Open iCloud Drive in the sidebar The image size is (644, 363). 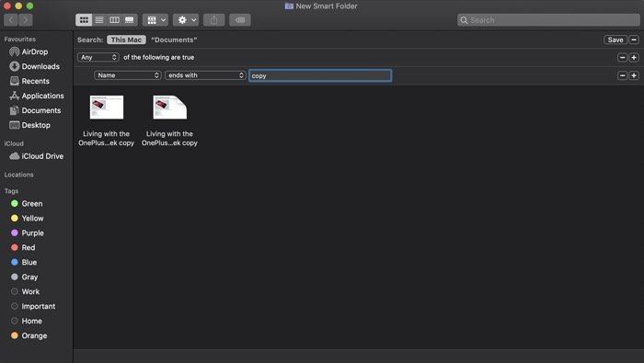pos(37,156)
